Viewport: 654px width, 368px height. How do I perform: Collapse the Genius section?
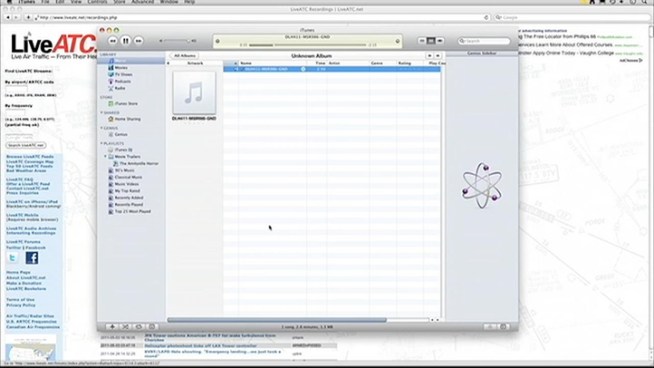click(101, 128)
